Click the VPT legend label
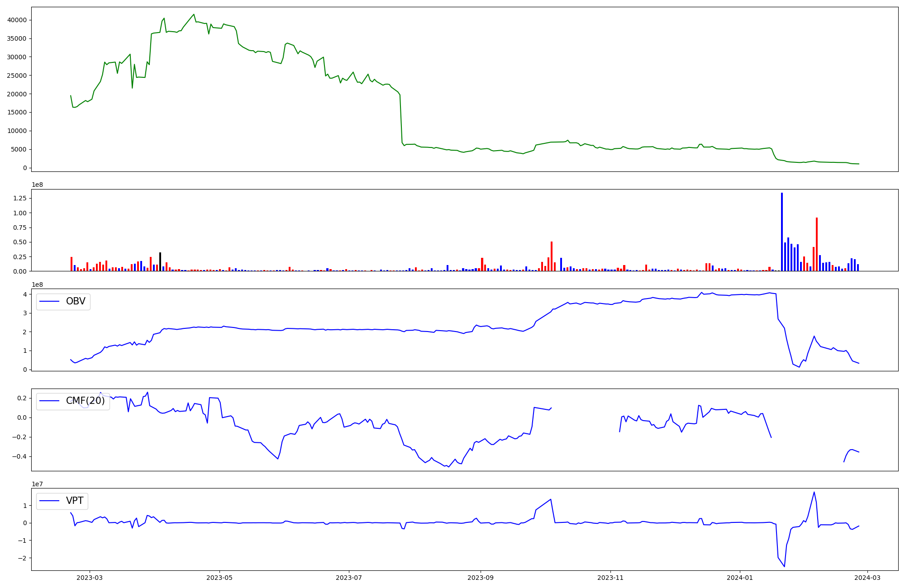905x588 pixels. point(75,501)
